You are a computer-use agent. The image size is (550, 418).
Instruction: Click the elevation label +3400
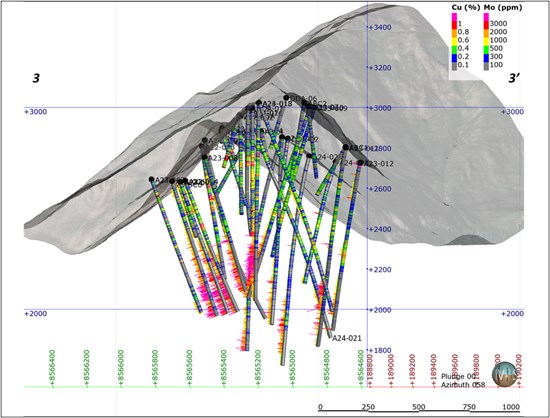click(379, 27)
